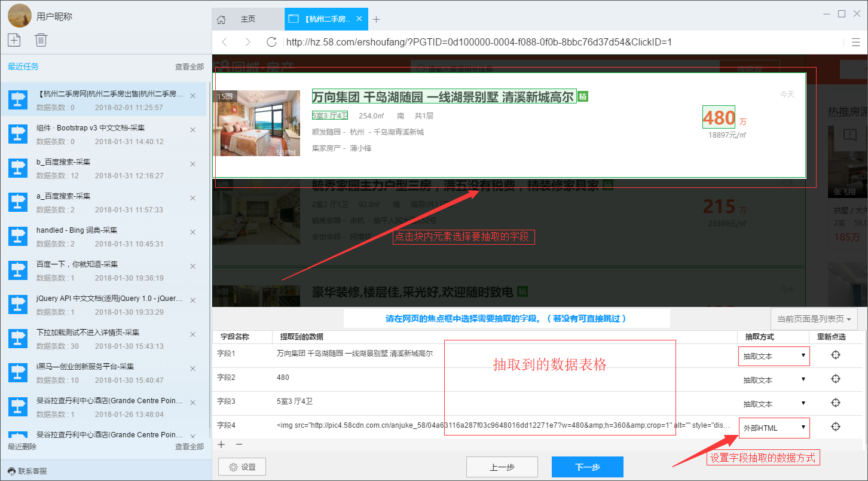Remove a field with the minus button
The width and height of the screenshot is (868, 481).
[x=239, y=445]
